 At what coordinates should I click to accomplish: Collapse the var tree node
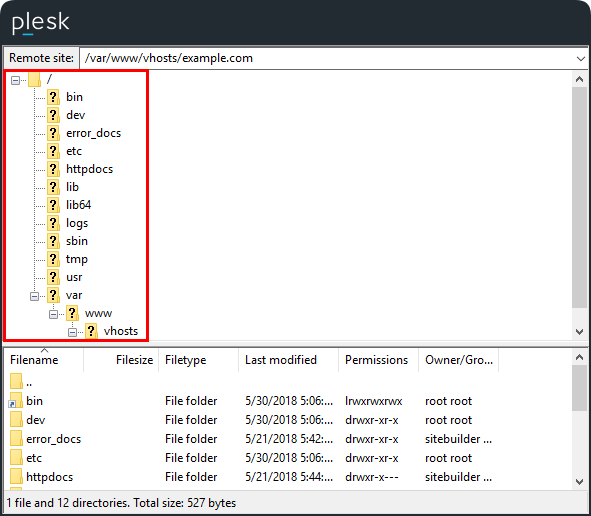(34, 297)
